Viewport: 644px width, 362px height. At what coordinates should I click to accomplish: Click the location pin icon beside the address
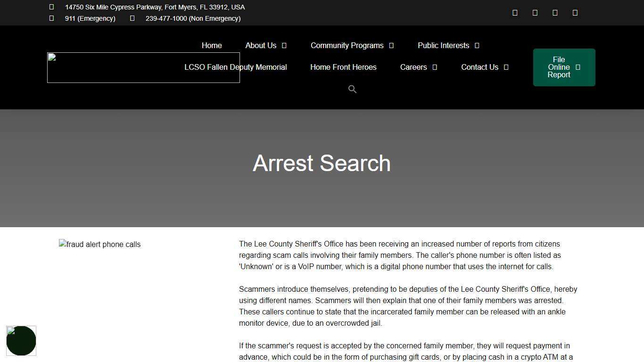pyautogui.click(x=51, y=7)
